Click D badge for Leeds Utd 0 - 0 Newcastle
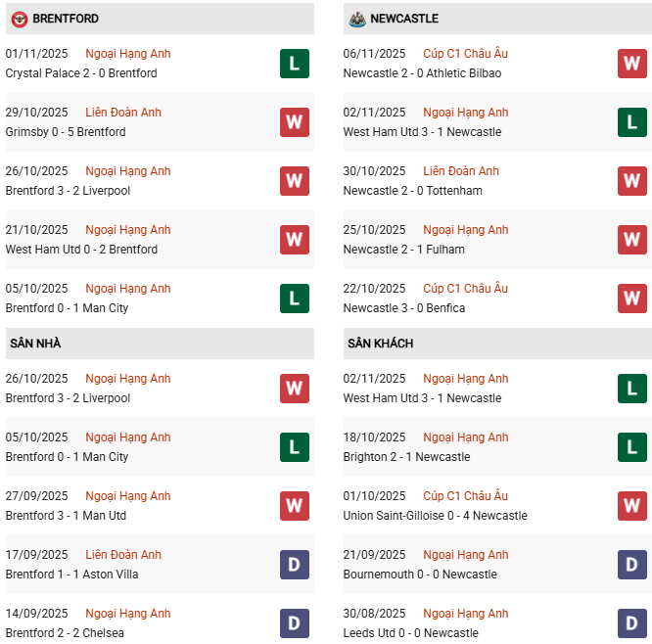 click(x=631, y=623)
